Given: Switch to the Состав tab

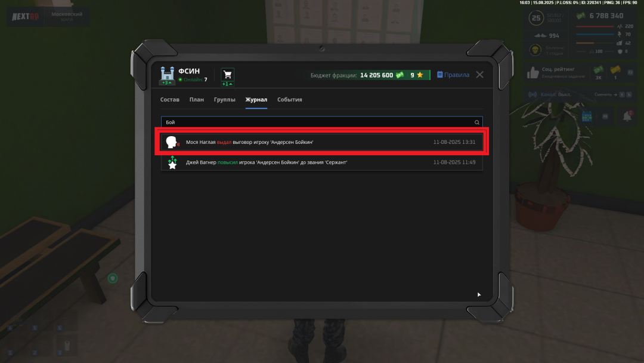Looking at the screenshot, I should (169, 100).
